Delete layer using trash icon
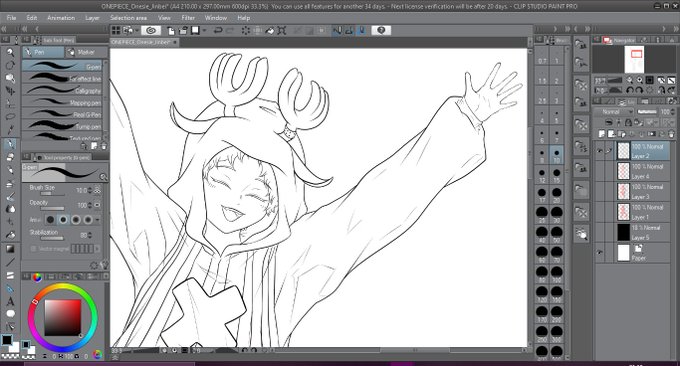The image size is (680, 366). click(x=671, y=134)
